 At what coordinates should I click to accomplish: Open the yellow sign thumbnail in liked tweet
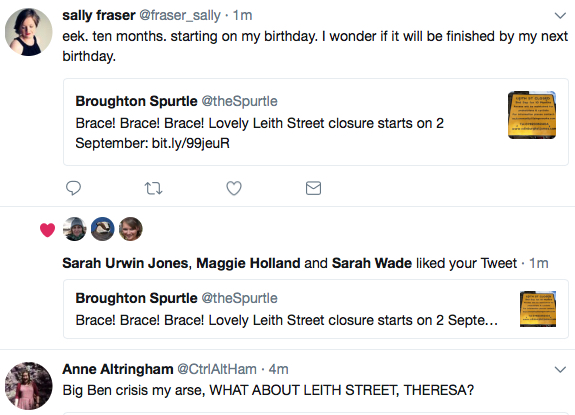coord(538,309)
